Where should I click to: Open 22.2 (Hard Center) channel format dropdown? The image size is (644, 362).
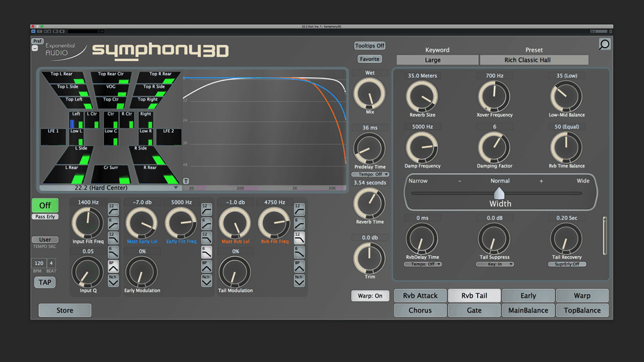pyautogui.click(x=109, y=188)
